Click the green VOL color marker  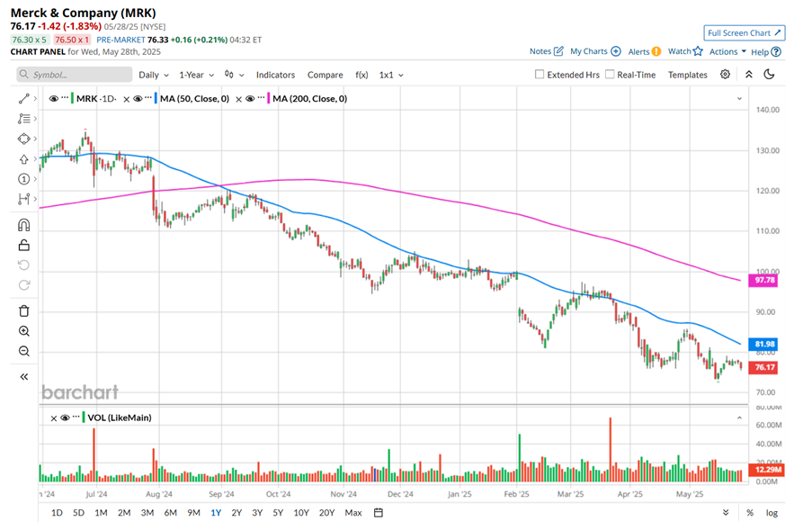84,418
